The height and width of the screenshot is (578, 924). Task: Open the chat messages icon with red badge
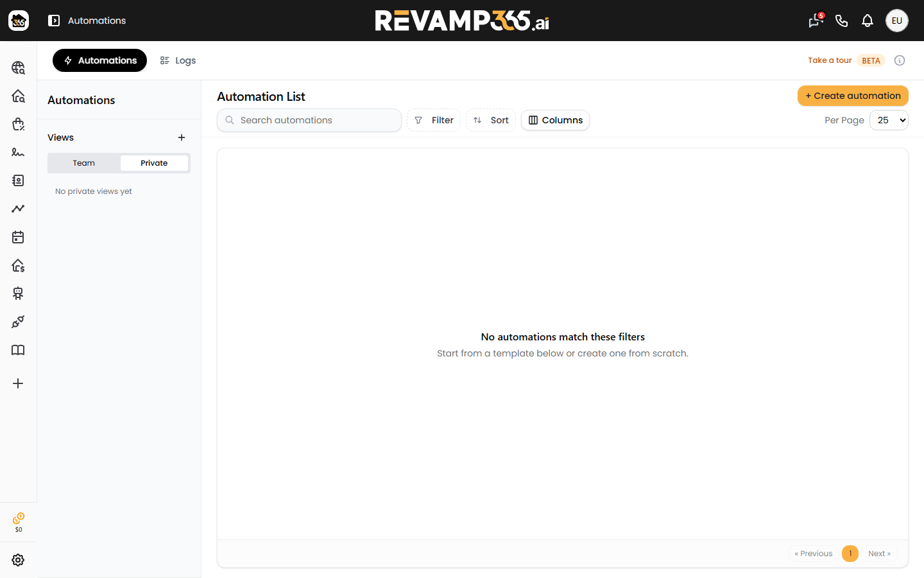pyautogui.click(x=816, y=21)
